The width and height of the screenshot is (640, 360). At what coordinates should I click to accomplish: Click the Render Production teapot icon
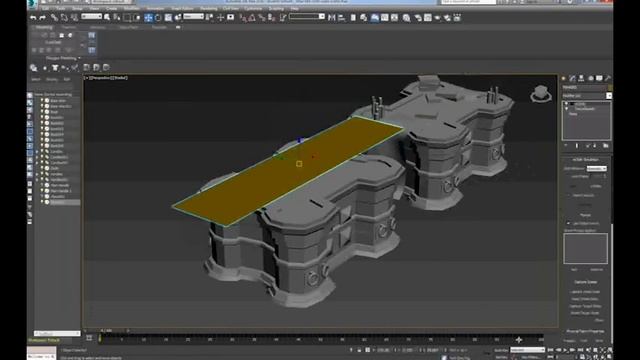point(438,18)
